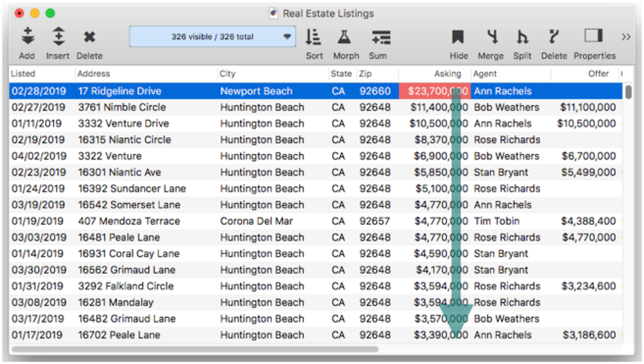Click the 04/02/2019 listed date

(39, 156)
